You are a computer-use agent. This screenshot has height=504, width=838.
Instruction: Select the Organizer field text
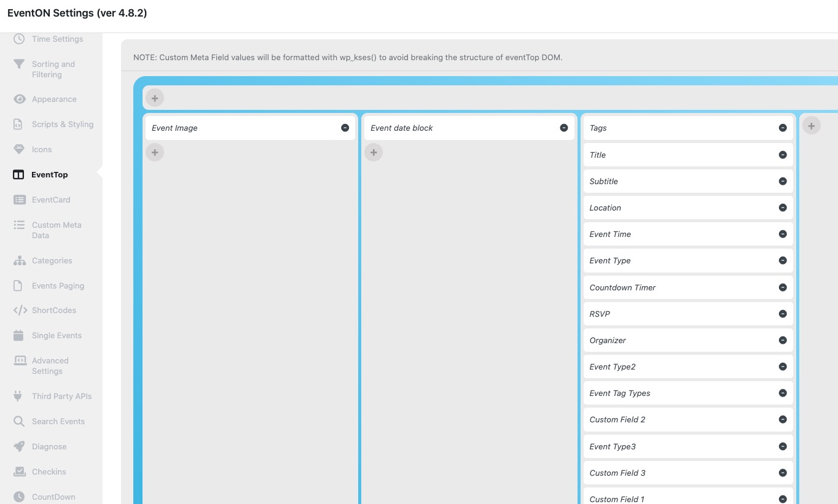tap(608, 340)
